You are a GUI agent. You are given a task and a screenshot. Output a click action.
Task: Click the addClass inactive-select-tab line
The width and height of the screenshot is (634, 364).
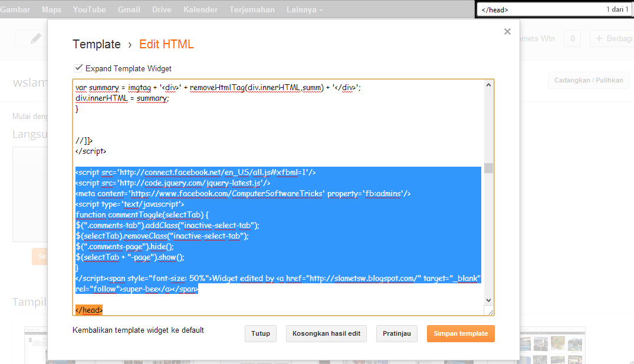tap(167, 226)
